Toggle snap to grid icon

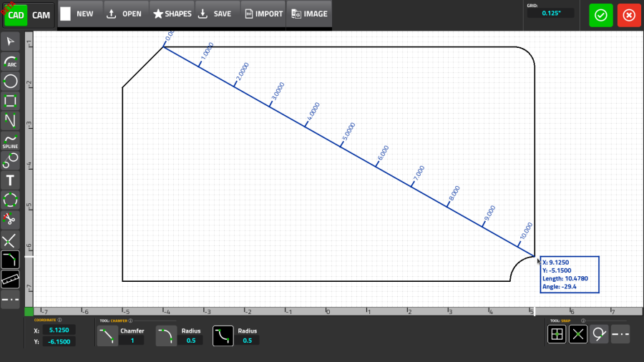click(557, 334)
